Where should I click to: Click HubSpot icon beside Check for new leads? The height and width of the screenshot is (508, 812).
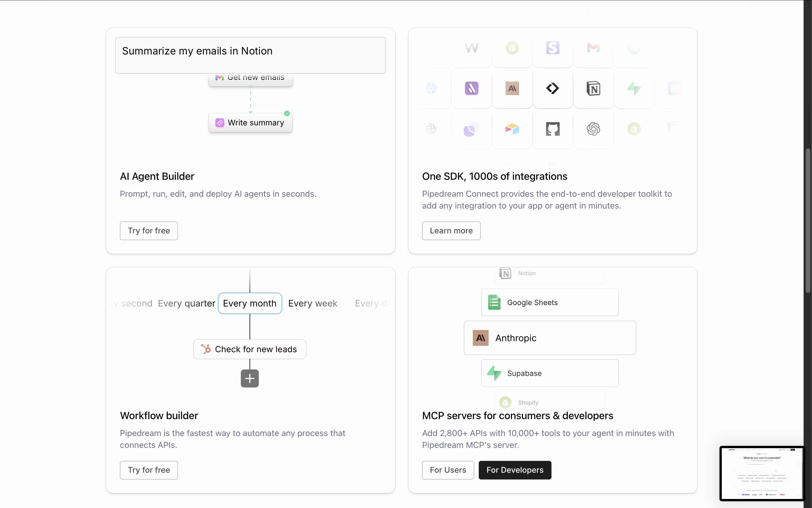206,349
